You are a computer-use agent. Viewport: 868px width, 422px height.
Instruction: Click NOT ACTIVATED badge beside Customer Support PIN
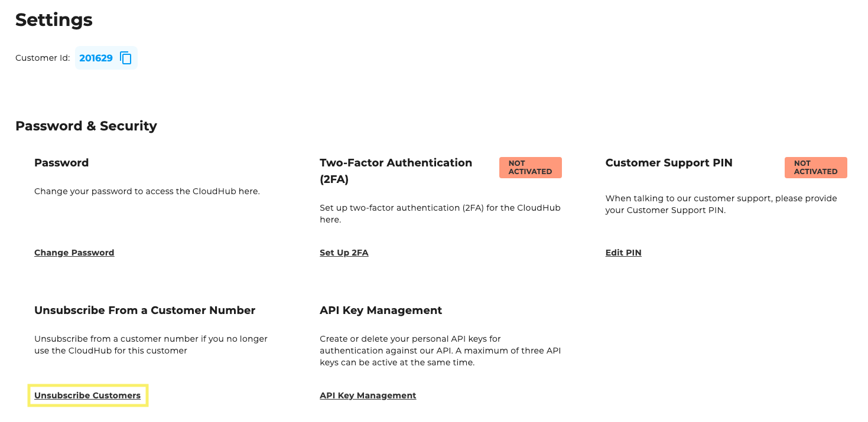[815, 168]
